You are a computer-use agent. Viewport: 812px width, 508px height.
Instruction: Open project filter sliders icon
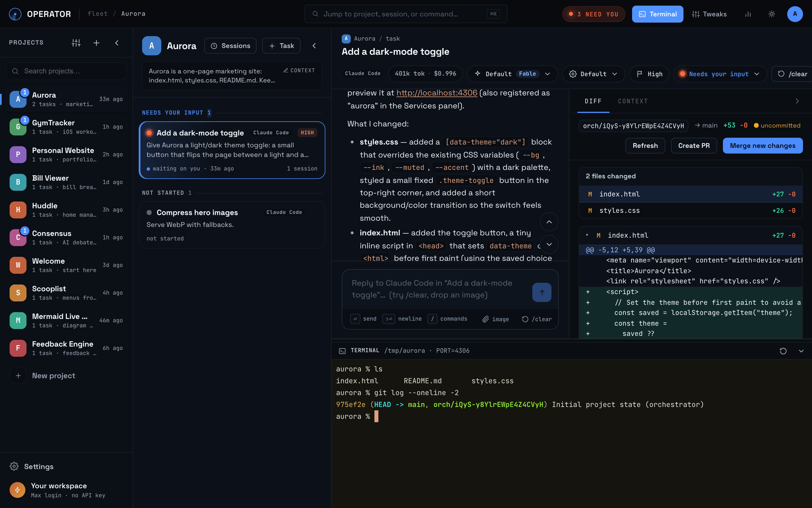(76, 43)
